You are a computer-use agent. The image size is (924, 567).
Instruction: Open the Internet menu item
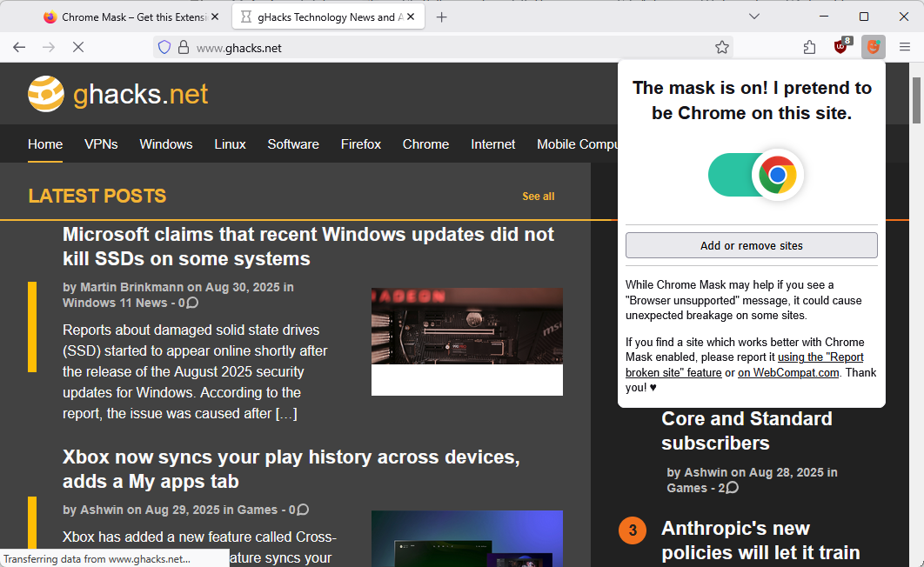[492, 144]
